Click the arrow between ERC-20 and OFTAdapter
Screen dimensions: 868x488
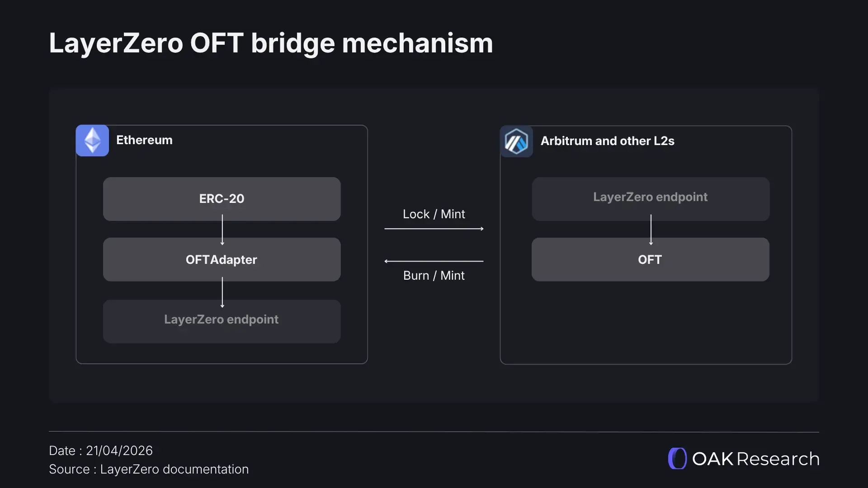point(222,230)
